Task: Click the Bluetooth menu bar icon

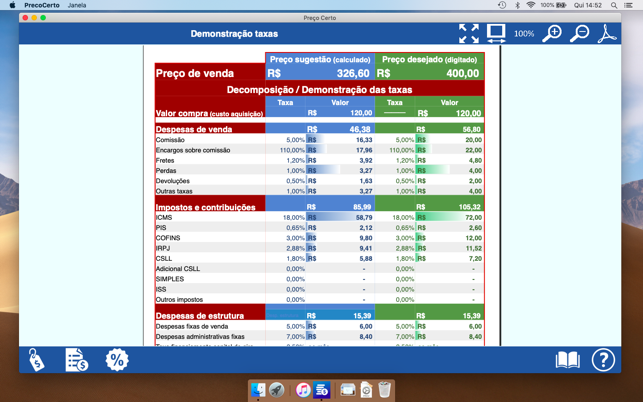Action: [518, 5]
